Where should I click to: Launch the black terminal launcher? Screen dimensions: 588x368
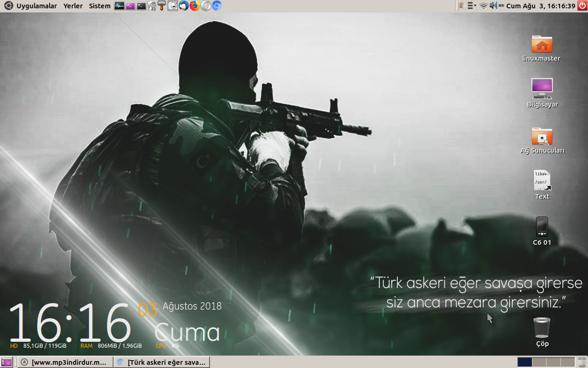coord(141,6)
